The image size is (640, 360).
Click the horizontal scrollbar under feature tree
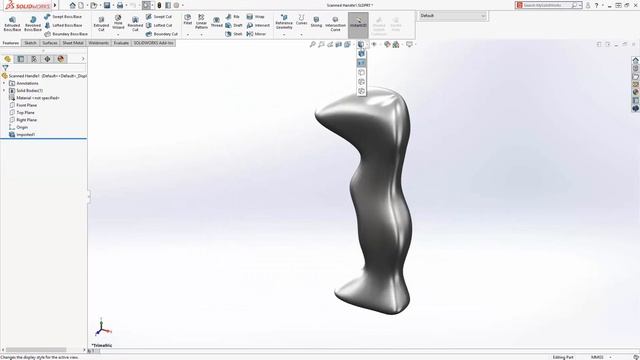point(36,350)
